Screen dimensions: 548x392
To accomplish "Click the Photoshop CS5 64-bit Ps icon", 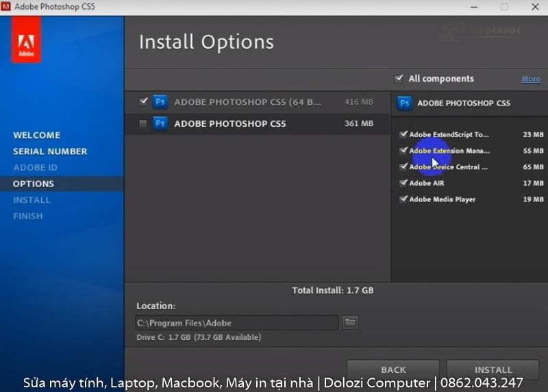I will [160, 102].
